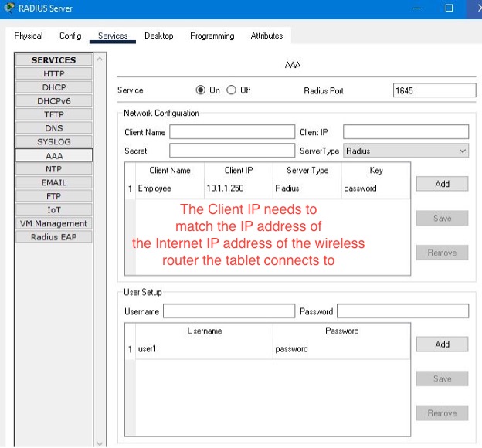Open the DHCP service
Screen dimensions: 482x448
click(x=54, y=87)
